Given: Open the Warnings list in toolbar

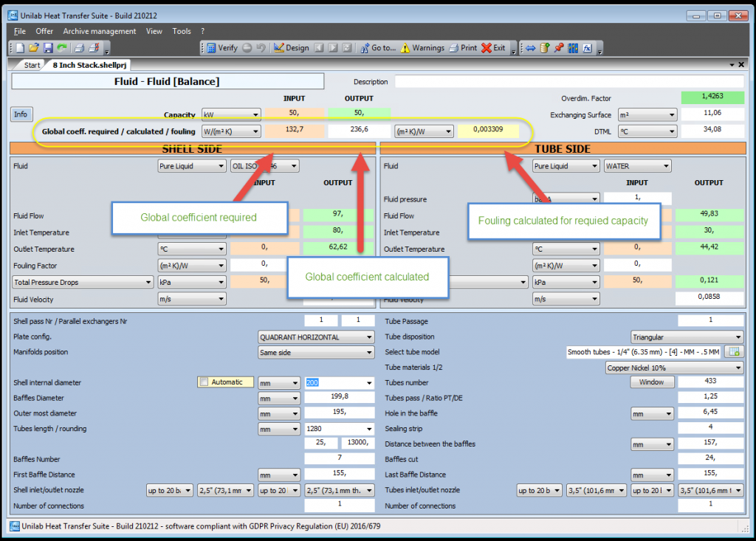Looking at the screenshot, I should pyautogui.click(x=422, y=48).
